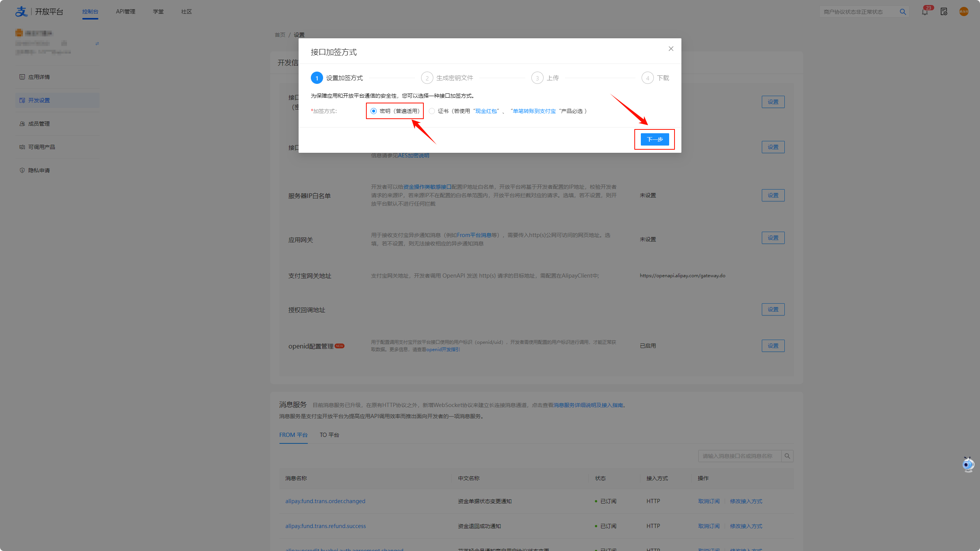Viewport: 980px width, 551px height.
Task: Click 设置 button for 服务器IP白名单
Action: coord(773,195)
